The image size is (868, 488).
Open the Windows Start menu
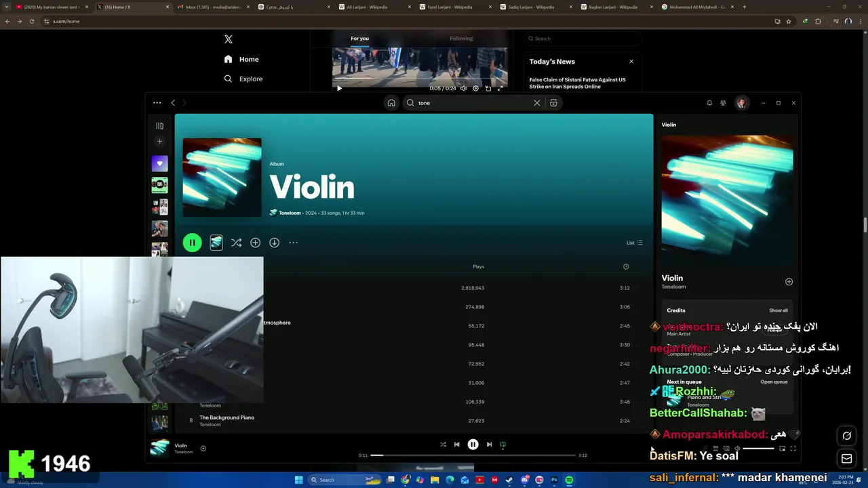click(298, 480)
